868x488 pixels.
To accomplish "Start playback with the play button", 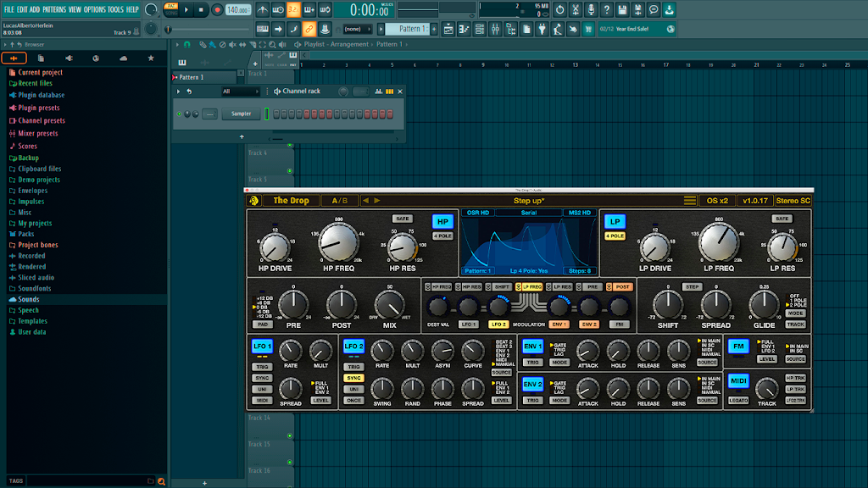I will [x=186, y=9].
